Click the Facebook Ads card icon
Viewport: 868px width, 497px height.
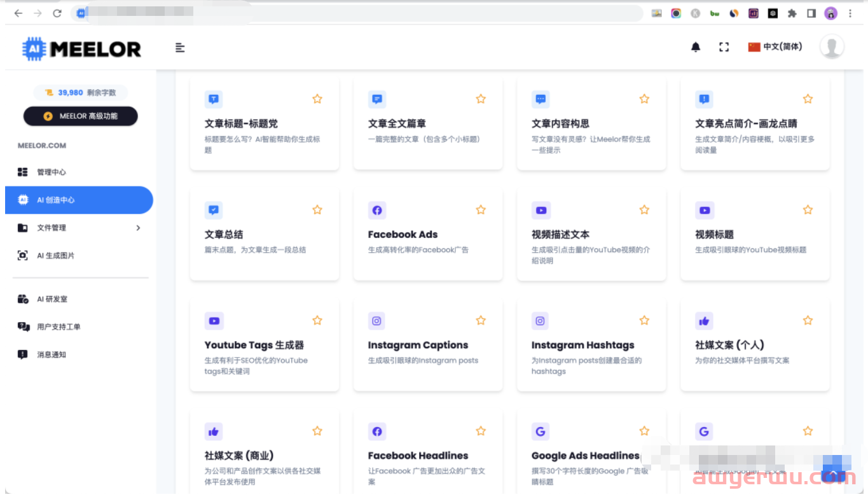point(377,210)
